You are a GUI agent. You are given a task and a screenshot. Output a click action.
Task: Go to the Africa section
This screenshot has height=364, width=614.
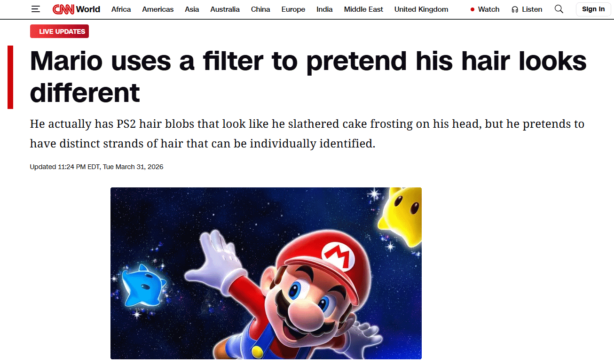pos(121,9)
